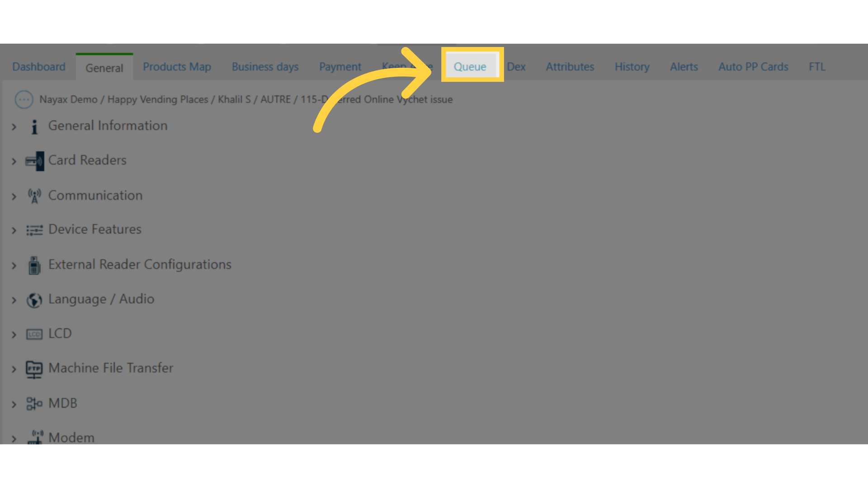Expand the Modem section
The image size is (868, 488).
click(15, 437)
